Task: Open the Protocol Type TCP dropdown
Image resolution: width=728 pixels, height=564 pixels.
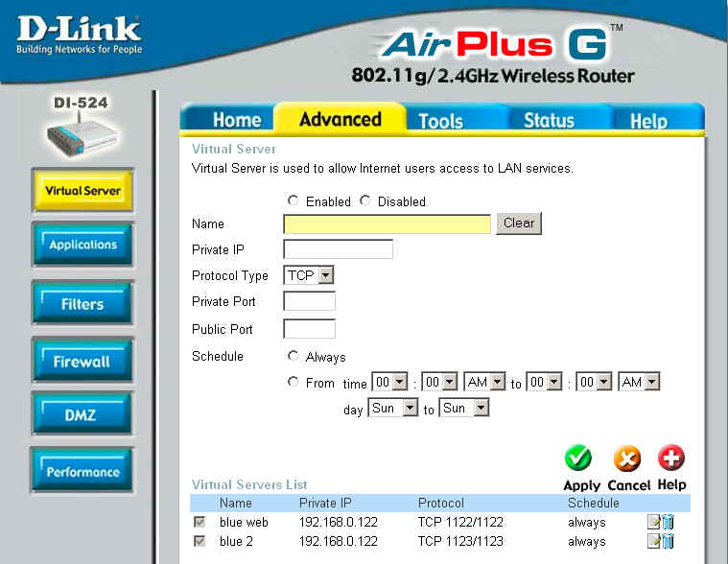Action: 308,275
